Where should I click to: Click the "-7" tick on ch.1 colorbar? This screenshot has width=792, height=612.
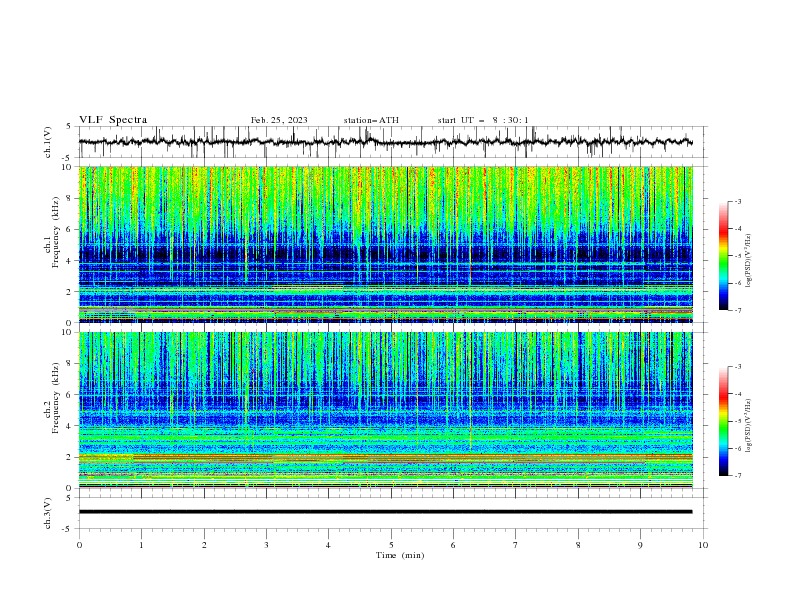tap(738, 310)
